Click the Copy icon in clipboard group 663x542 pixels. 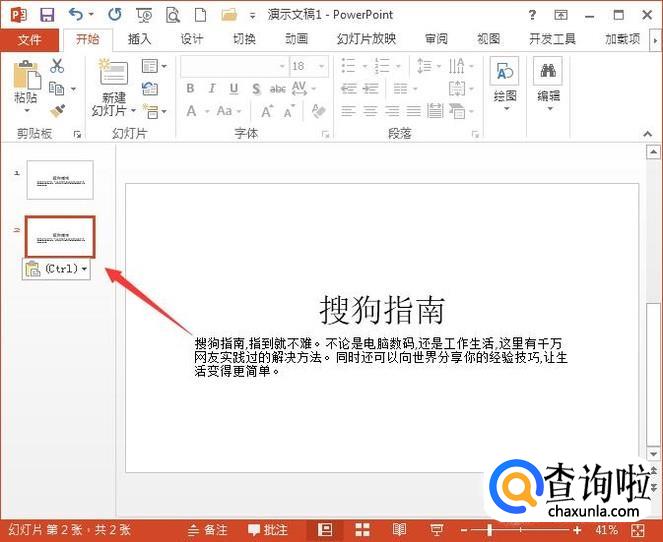57,88
